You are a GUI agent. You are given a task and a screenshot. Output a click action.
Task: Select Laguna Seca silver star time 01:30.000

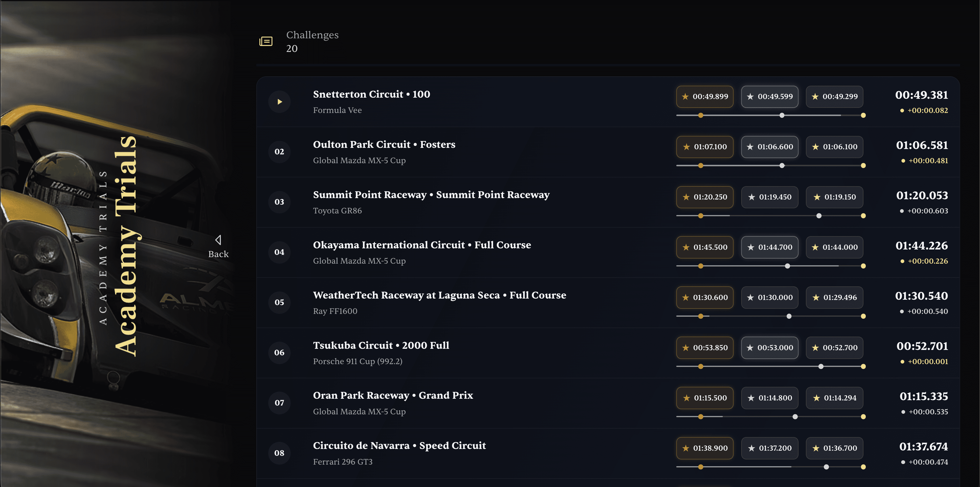[x=769, y=298]
